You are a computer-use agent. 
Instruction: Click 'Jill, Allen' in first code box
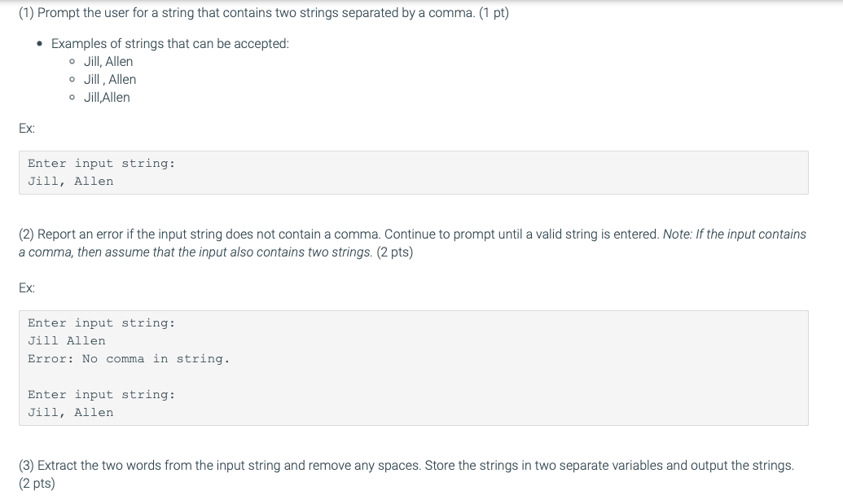[70, 182]
